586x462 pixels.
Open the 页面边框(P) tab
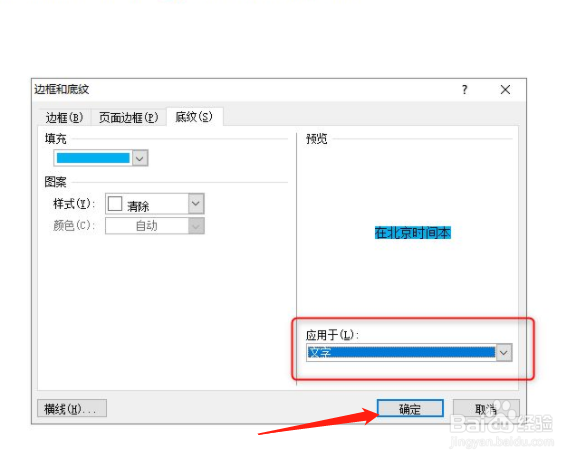click(128, 117)
